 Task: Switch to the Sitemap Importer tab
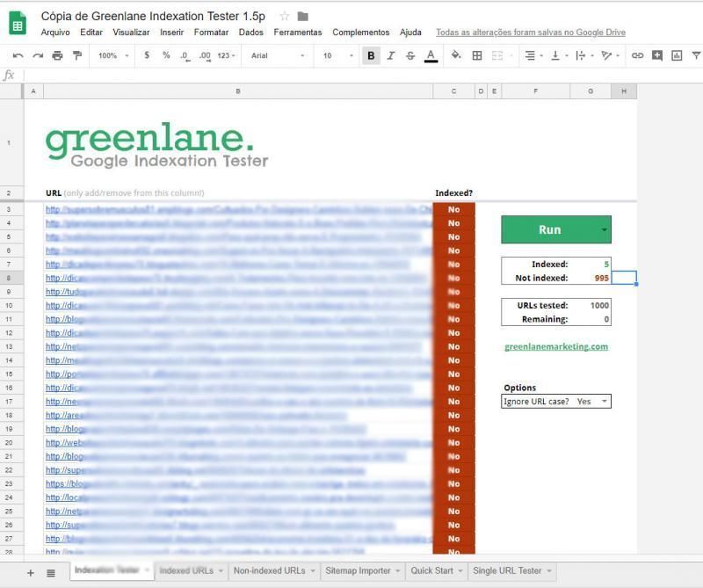362,571
